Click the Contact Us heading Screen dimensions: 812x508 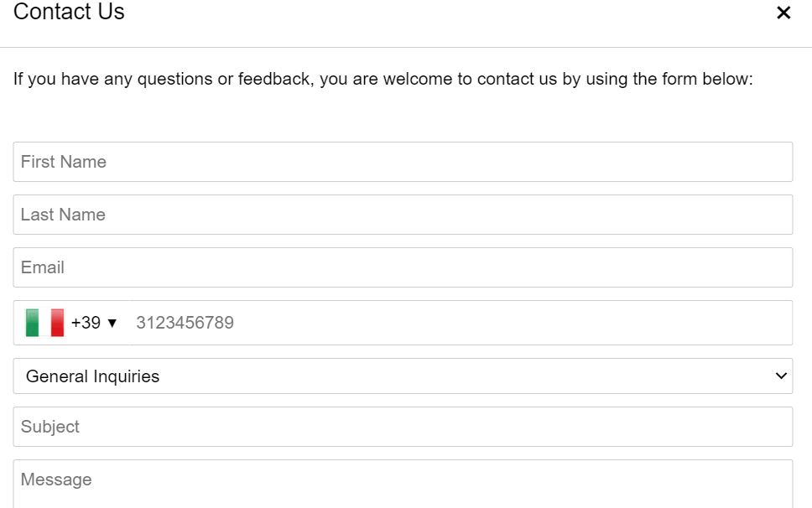(x=69, y=12)
